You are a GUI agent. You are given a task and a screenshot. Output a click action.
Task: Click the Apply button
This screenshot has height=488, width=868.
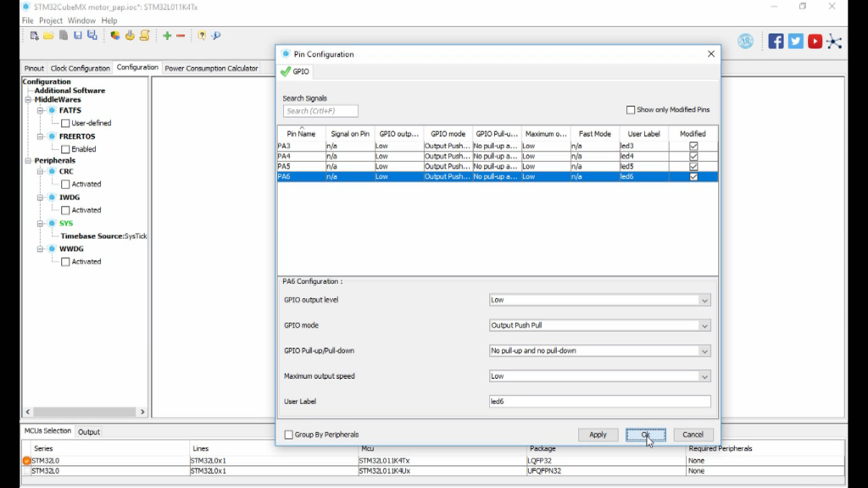(598, 435)
